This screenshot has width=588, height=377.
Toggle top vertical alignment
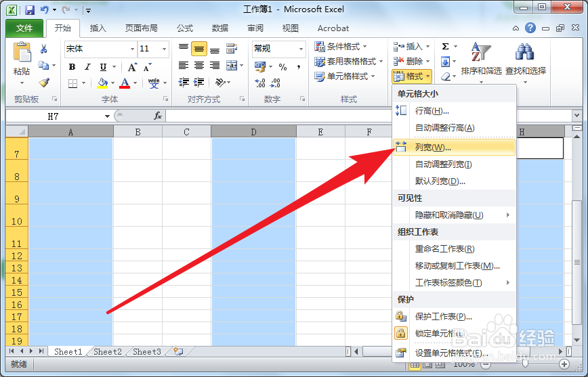[x=184, y=48]
